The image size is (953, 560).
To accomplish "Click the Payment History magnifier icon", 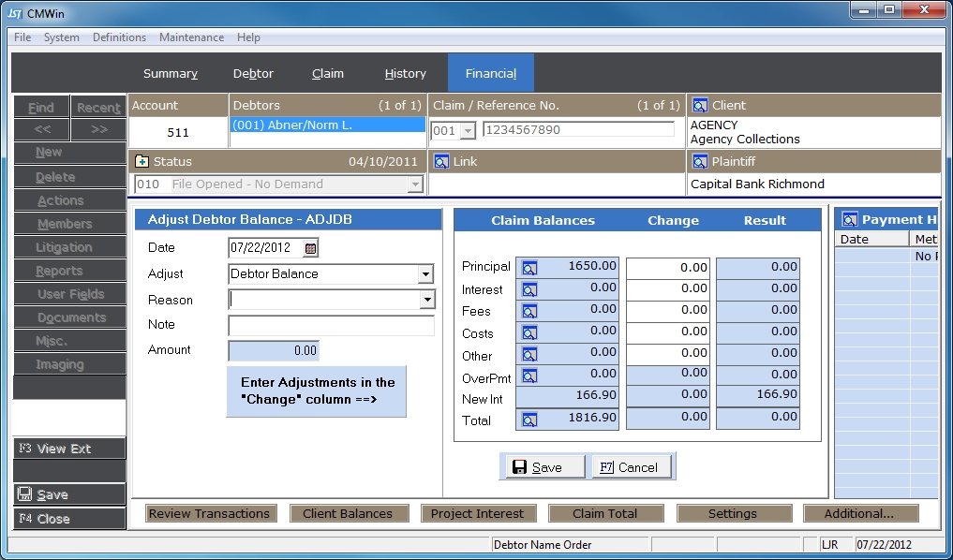I will coord(850,220).
